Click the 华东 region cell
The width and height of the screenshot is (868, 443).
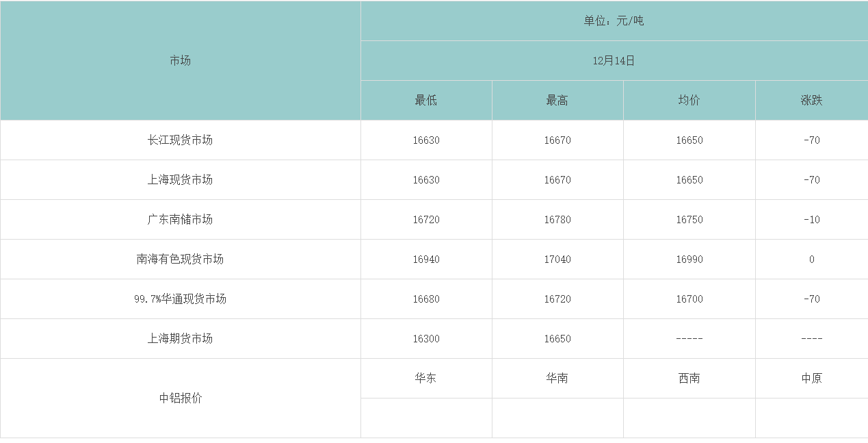[x=425, y=378]
